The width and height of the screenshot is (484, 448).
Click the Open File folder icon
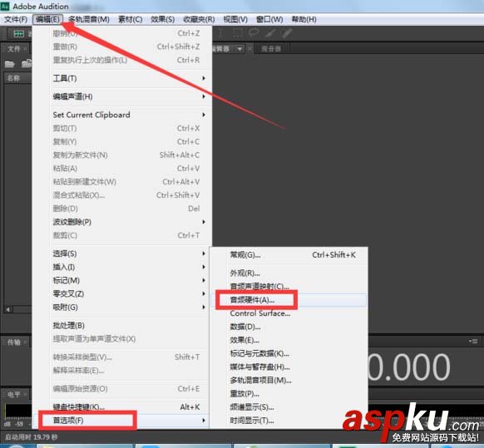click(10, 64)
